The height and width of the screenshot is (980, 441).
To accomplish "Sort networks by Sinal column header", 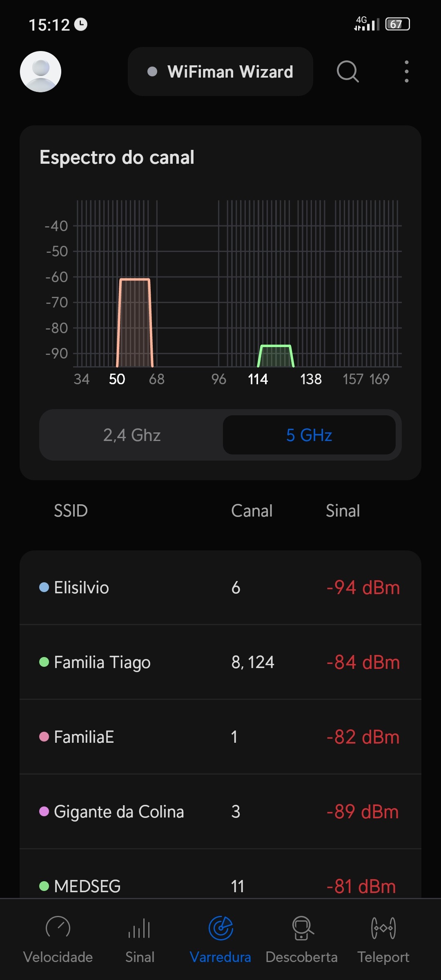I will 343,511.
